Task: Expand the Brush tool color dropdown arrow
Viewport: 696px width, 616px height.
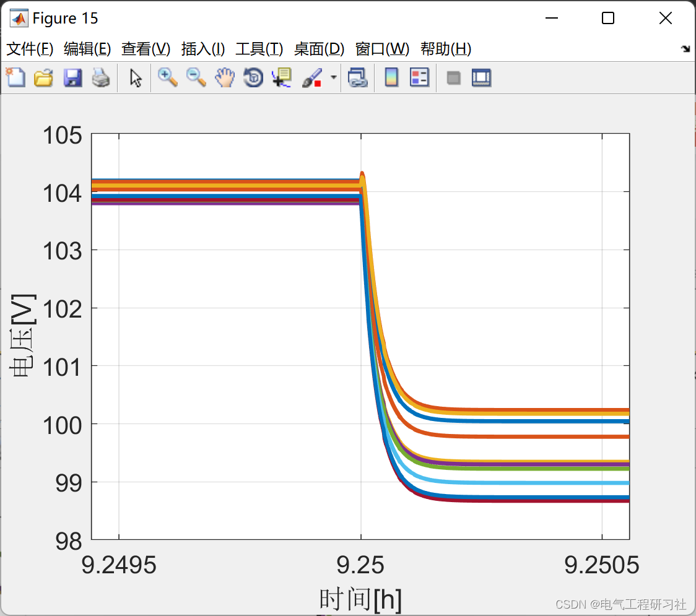Action: point(334,77)
